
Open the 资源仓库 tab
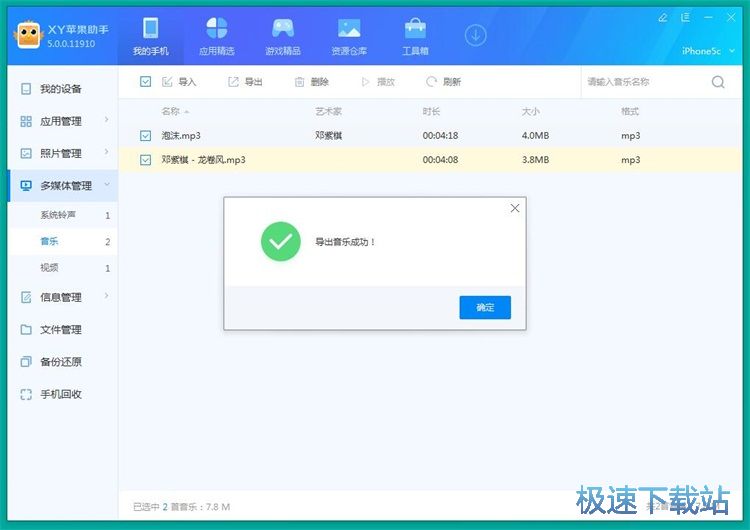[x=349, y=36]
